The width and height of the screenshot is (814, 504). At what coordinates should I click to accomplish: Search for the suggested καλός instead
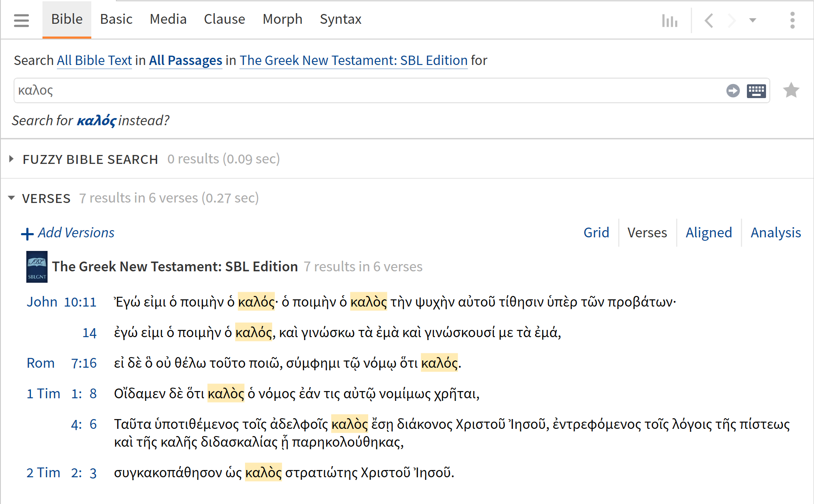96,121
